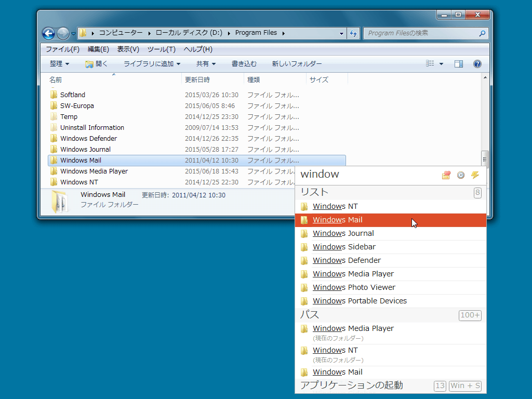Click the blue help icon in toolbar
532x399 pixels.
coord(477,64)
